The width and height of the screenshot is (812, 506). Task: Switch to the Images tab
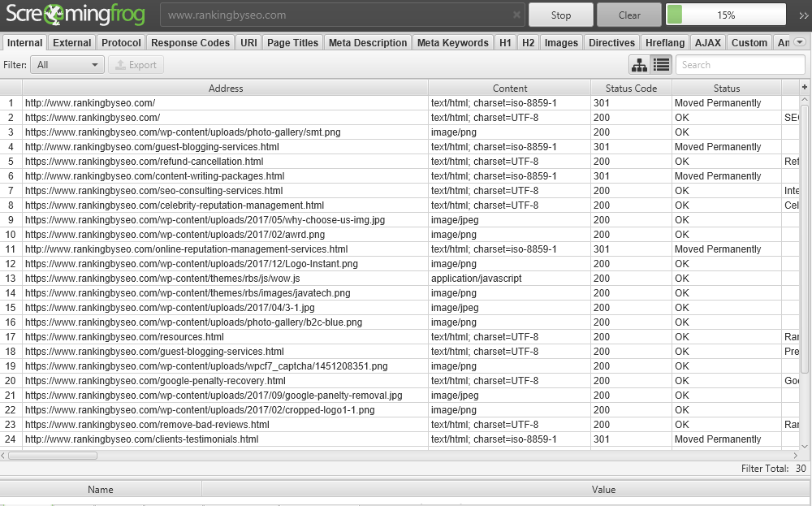pos(561,42)
